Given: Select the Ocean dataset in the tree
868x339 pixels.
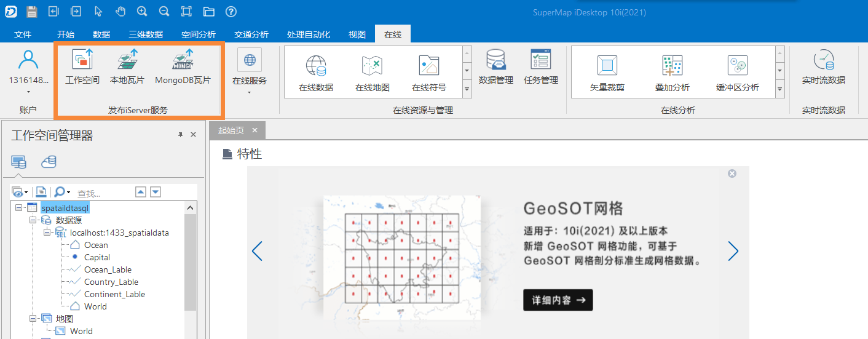Looking at the screenshot, I should click(96, 245).
